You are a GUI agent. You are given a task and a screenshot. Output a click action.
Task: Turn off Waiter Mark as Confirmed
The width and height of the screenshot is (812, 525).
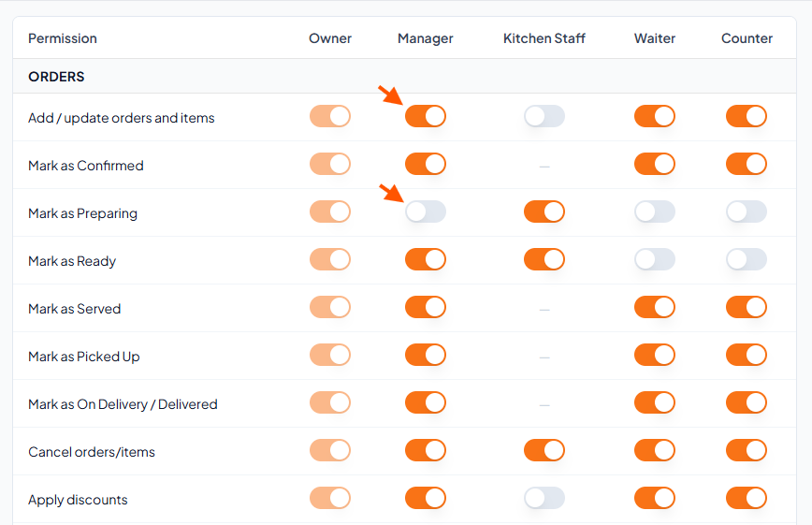point(655,164)
